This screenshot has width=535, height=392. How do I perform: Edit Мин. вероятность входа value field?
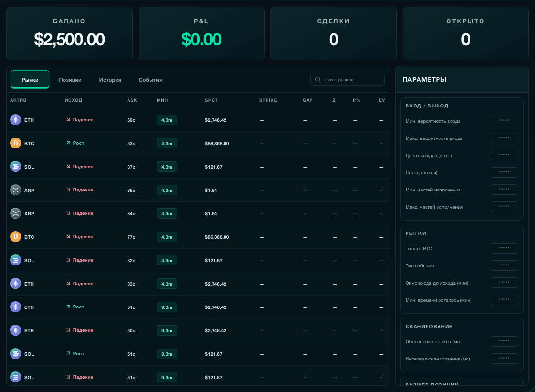point(504,121)
